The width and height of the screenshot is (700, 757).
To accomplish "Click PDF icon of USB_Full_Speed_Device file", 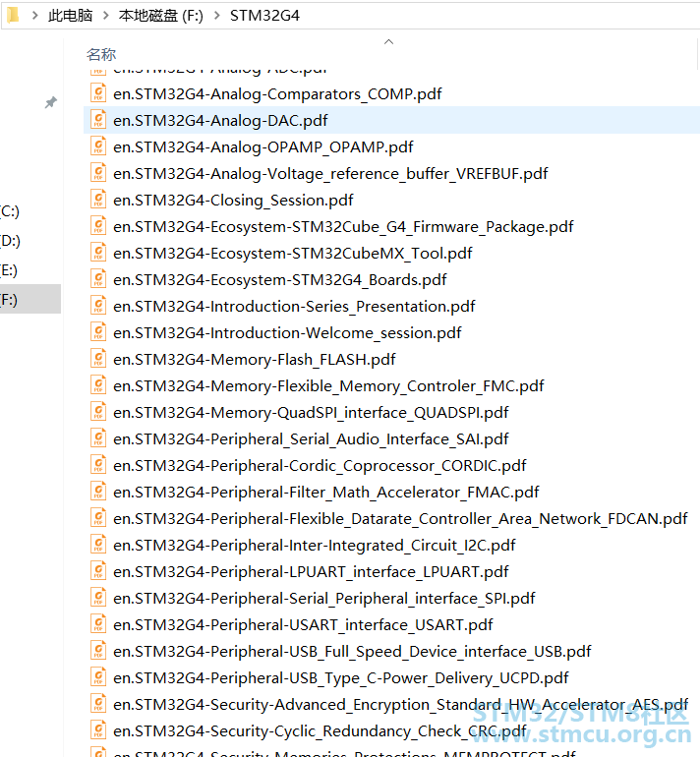I will click(x=98, y=650).
